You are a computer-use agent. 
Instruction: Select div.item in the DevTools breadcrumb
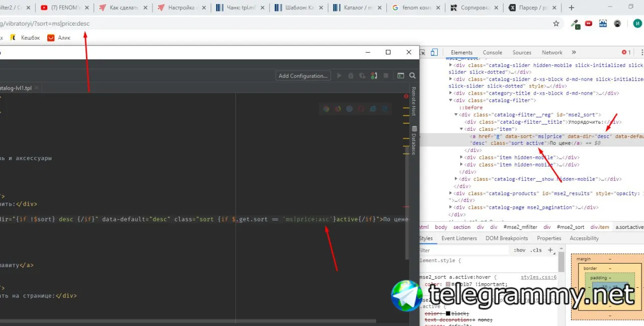click(600, 227)
